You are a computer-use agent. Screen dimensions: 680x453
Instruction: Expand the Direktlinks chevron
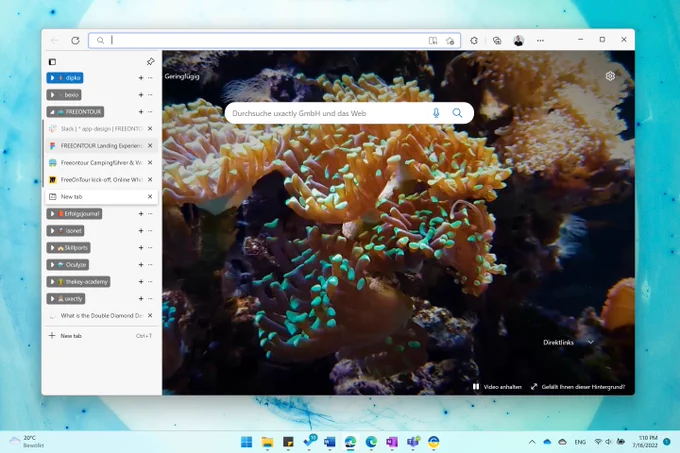tap(591, 342)
